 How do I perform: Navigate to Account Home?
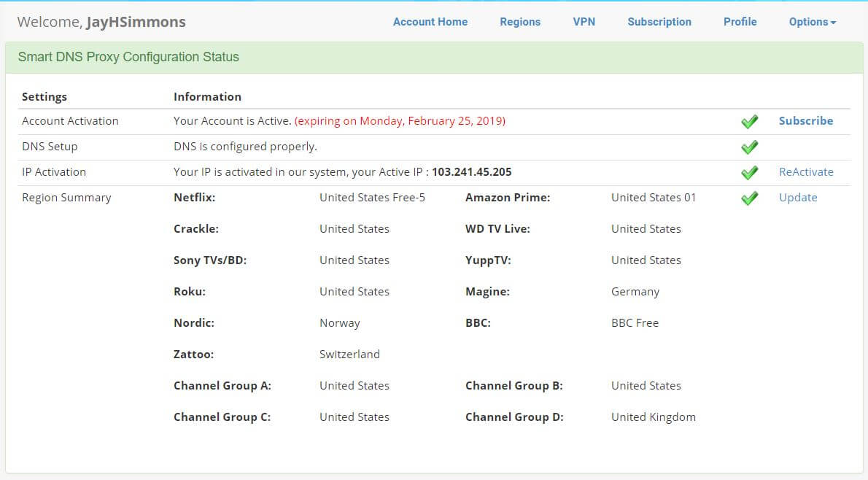point(430,22)
